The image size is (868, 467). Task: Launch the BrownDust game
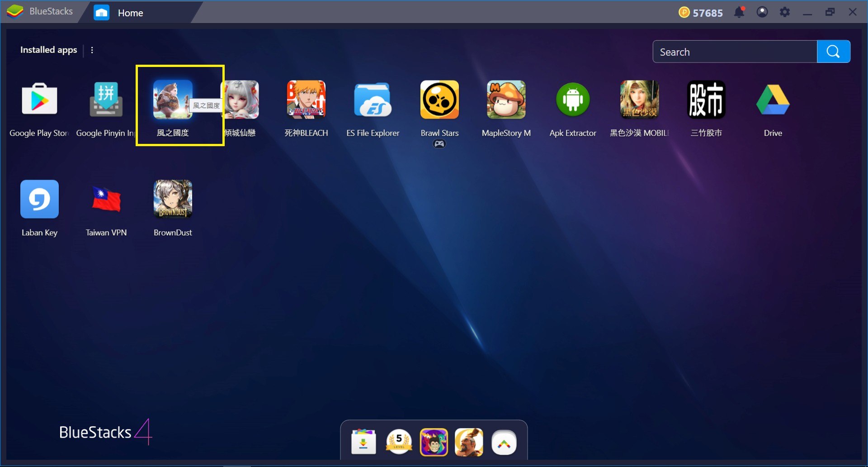(x=173, y=199)
